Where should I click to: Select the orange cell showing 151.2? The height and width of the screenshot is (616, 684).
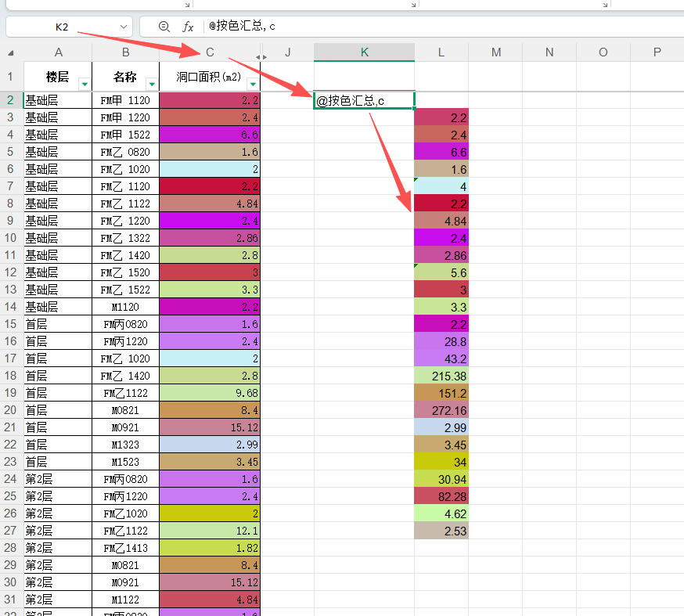441,393
